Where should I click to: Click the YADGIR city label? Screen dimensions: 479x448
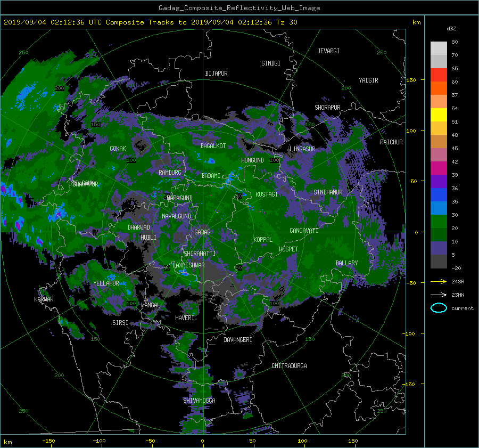click(368, 80)
